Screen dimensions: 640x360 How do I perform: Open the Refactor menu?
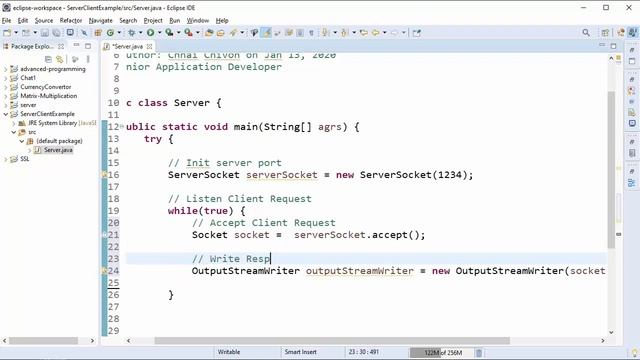point(71,20)
